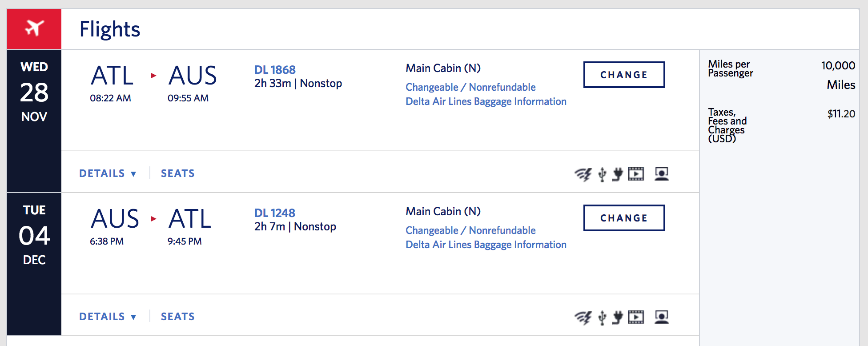The height and width of the screenshot is (346, 868).
Task: Click power outlet icon for DL 1868
Action: click(x=617, y=174)
